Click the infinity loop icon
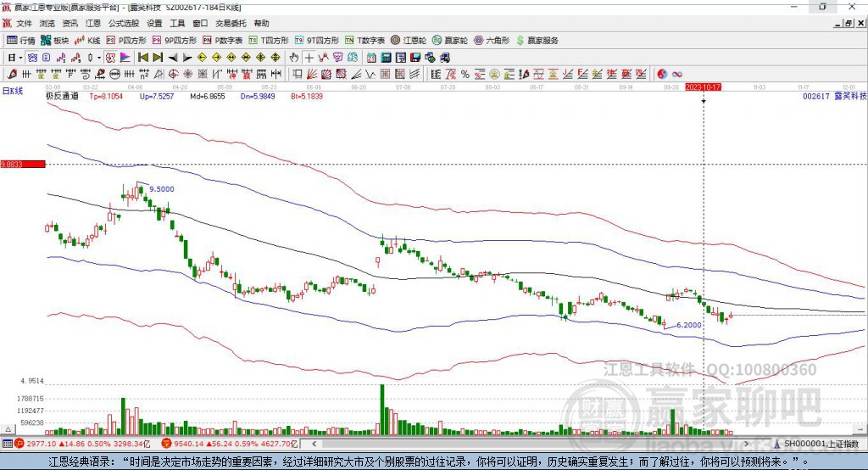Viewport: 868px width, 470px height. click(x=677, y=75)
